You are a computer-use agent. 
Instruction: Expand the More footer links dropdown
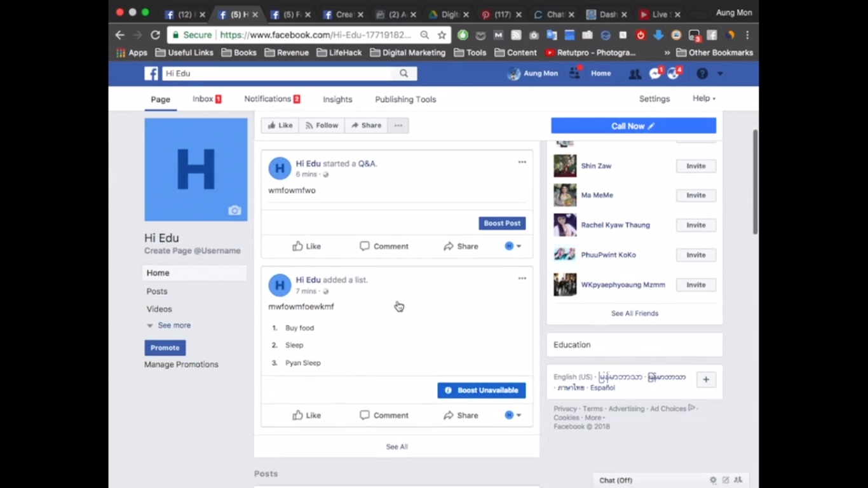594,417
